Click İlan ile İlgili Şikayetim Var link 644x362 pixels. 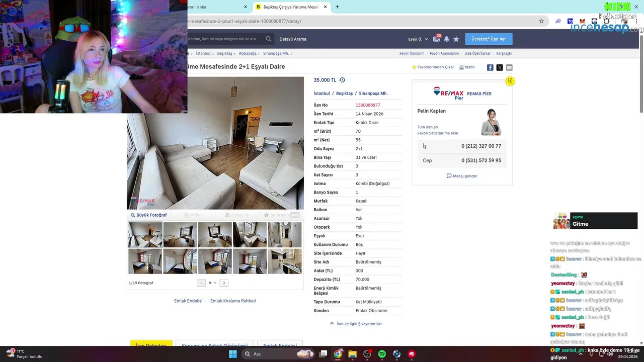pos(356,324)
